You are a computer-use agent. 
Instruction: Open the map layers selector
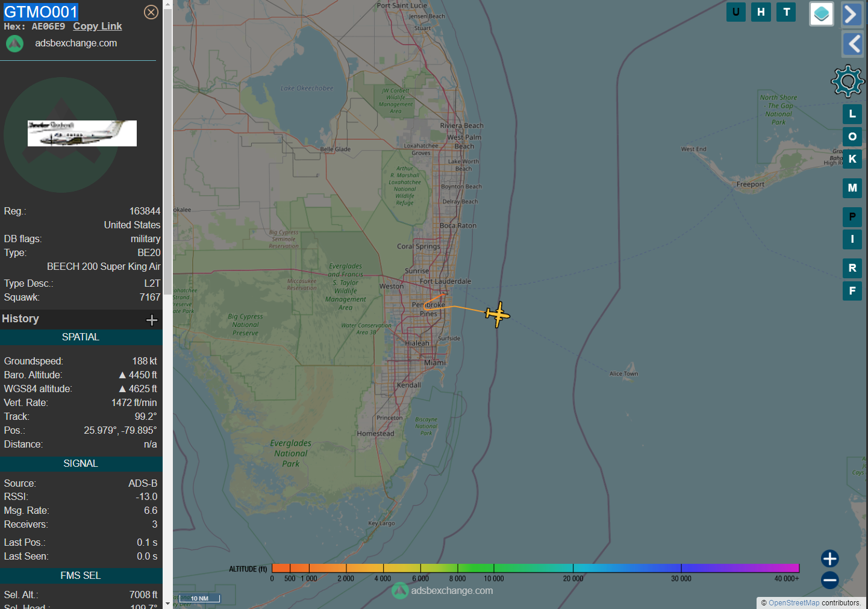point(821,13)
